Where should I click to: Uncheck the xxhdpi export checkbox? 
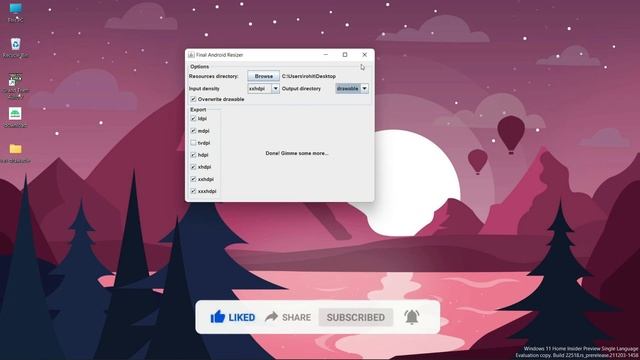click(193, 179)
